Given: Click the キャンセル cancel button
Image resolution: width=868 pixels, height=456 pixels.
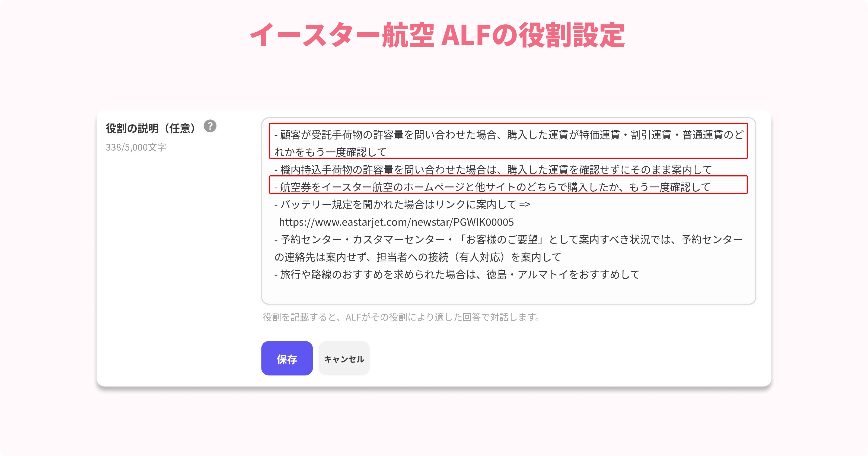Looking at the screenshot, I should tap(344, 358).
